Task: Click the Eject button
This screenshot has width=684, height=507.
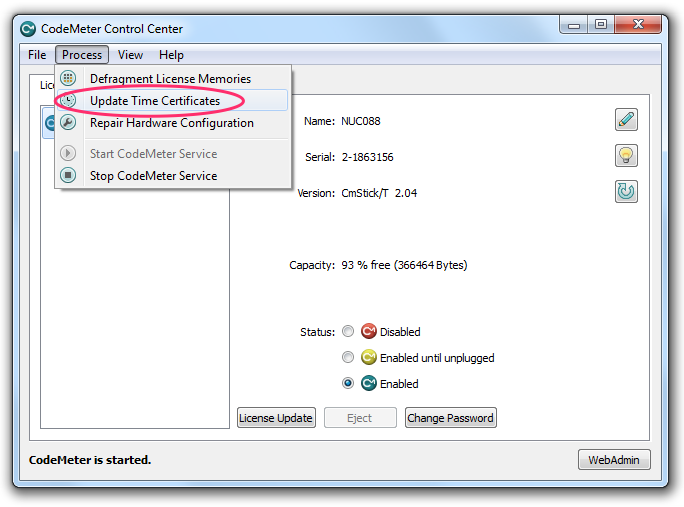Action: 360,418
